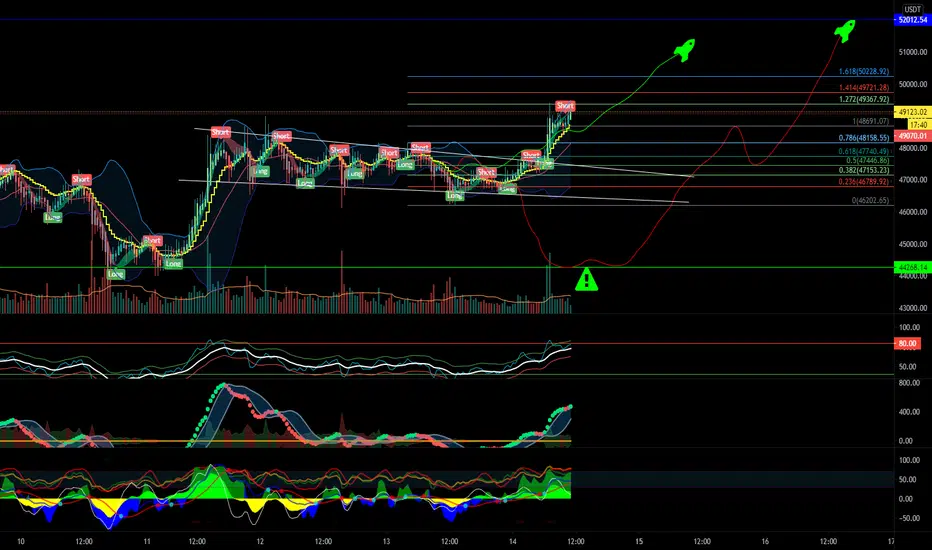The height and width of the screenshot is (550, 932).
Task: Click the 17:40 bar countdown label
Action: pyautogui.click(x=918, y=125)
